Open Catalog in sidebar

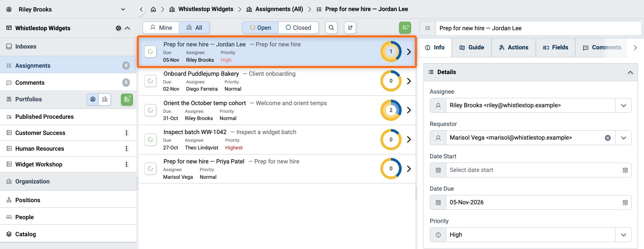click(68, 234)
